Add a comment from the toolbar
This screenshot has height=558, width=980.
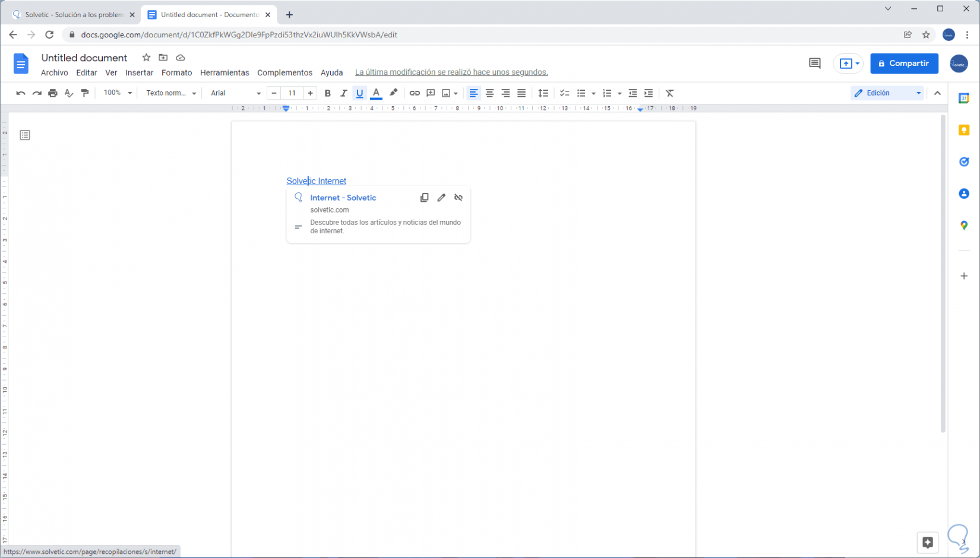click(x=431, y=93)
